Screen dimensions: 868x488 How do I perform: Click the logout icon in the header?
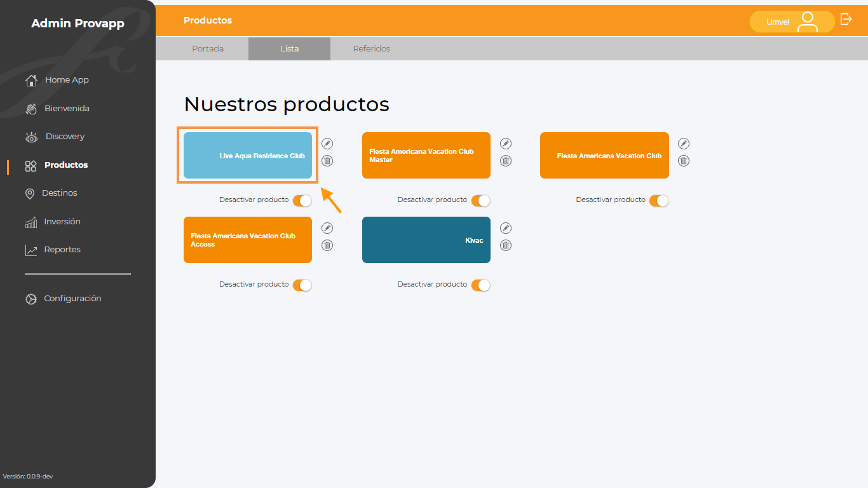[846, 19]
